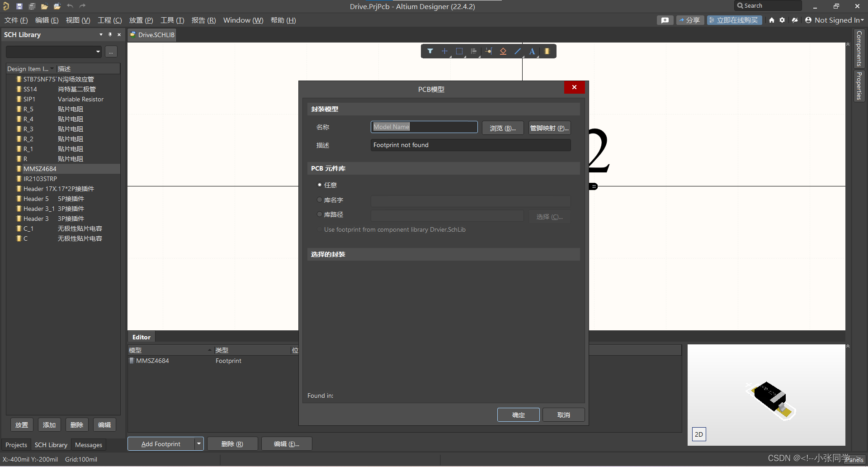Confirm dialog with 确定 button
Viewport: 868px width, 467px height.
click(x=519, y=415)
